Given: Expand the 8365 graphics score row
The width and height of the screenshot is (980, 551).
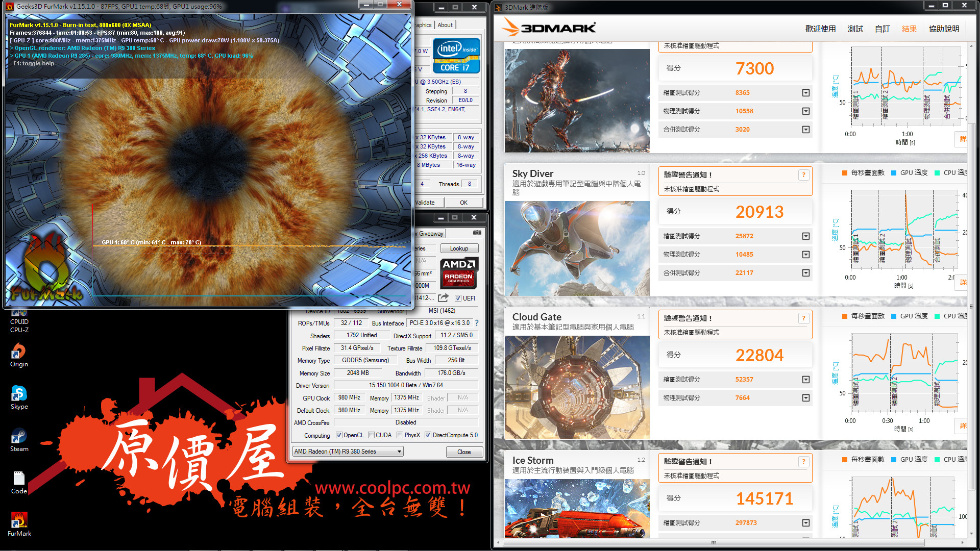Looking at the screenshot, I should point(806,93).
